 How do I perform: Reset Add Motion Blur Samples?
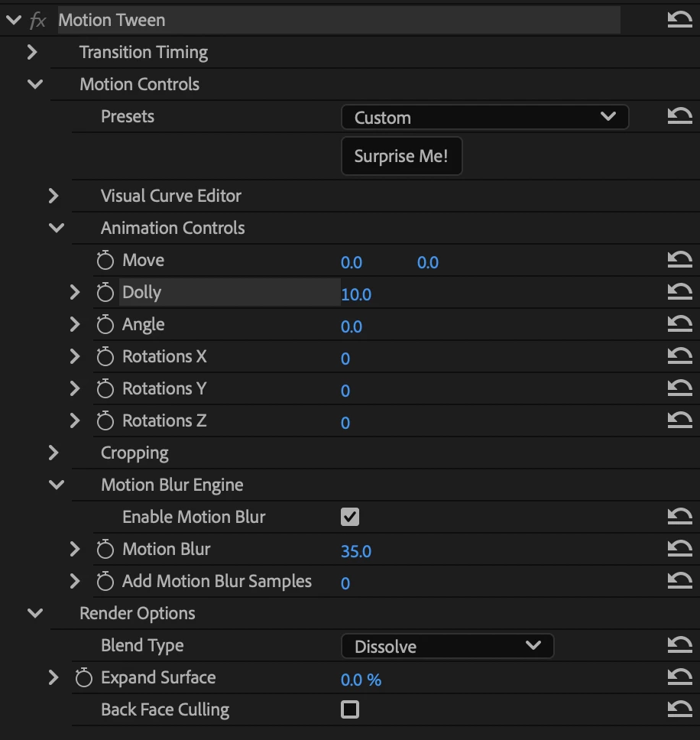click(x=679, y=580)
